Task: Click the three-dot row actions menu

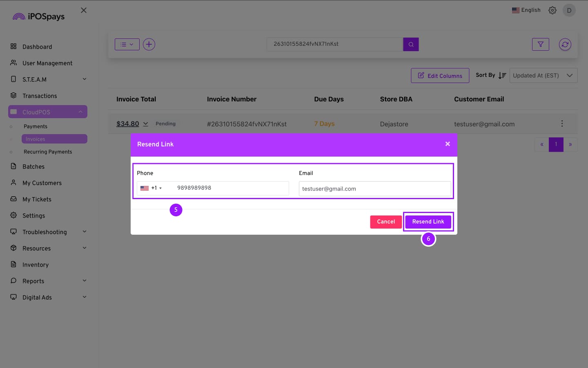Action: [562, 123]
